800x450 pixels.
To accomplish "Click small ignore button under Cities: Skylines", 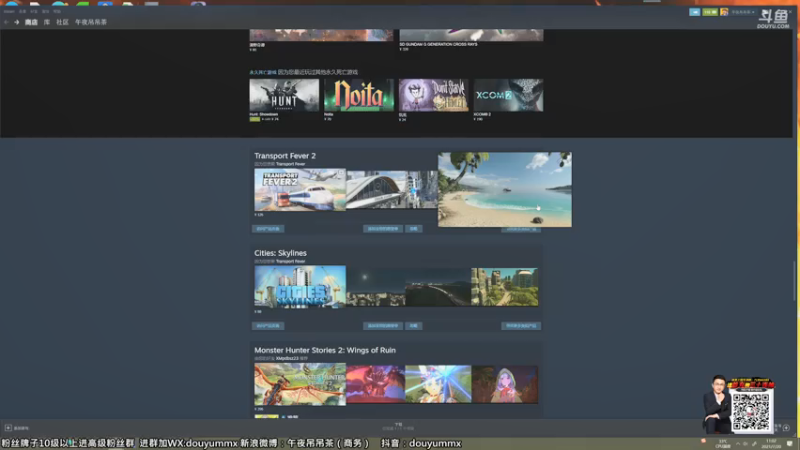I will pos(413,326).
